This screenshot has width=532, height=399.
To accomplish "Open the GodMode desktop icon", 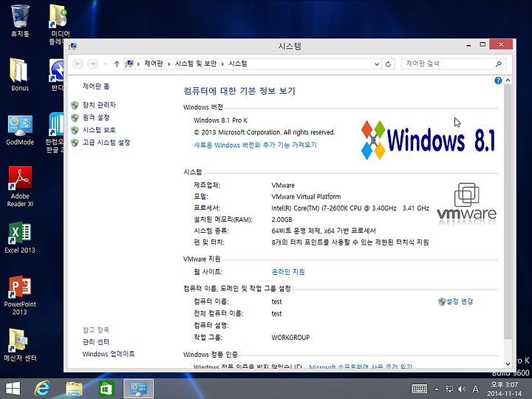I will pyautogui.click(x=20, y=130).
